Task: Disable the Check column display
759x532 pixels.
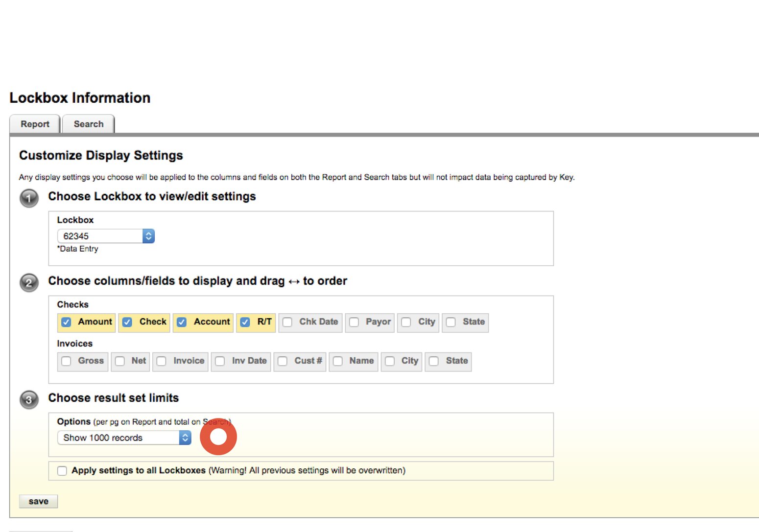Action: tap(127, 322)
